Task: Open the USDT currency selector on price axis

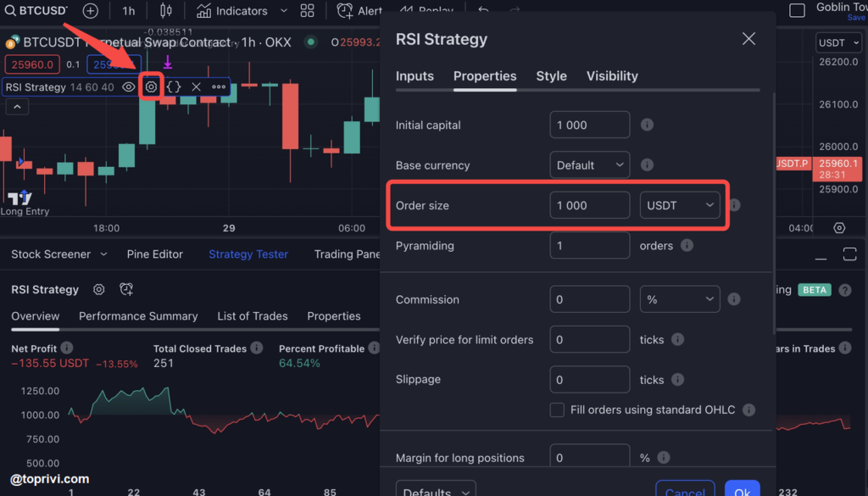Action: click(838, 42)
